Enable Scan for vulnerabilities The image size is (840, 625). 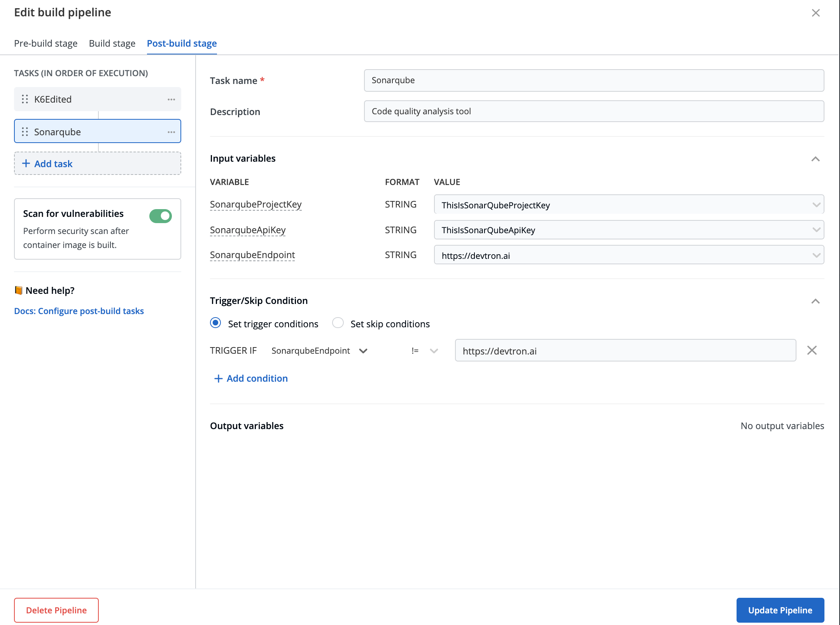[160, 216]
